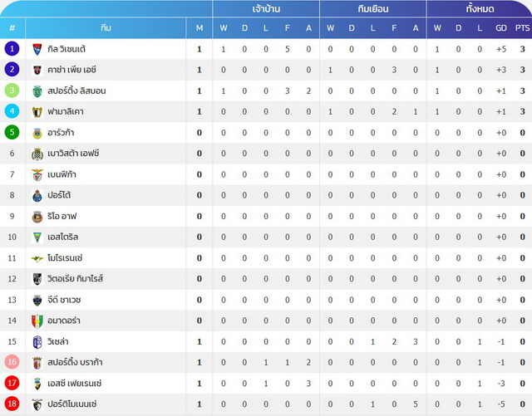532x416 pixels.
Task: Click the Gil Vicente team crest
Action: point(37,49)
